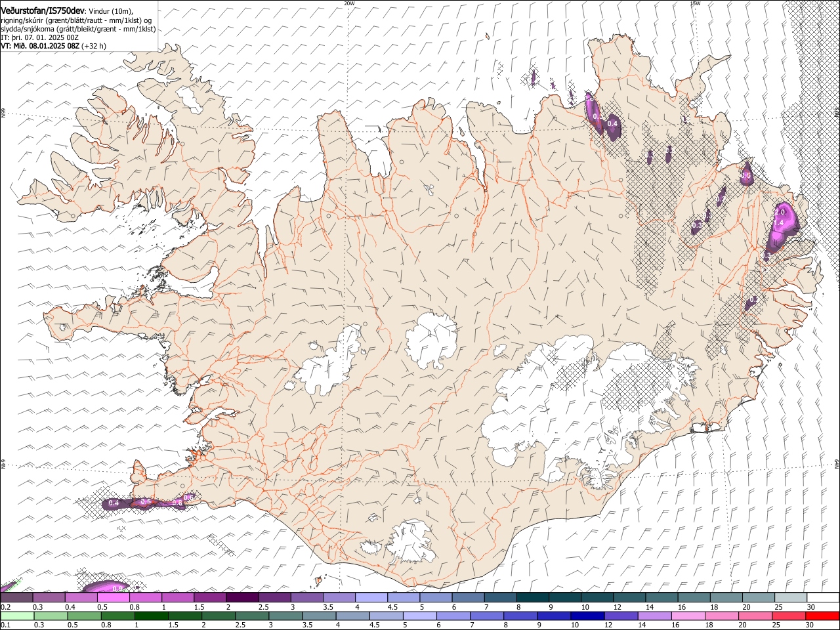Click the 0.4 value off the Reykjanes coast
The height and width of the screenshot is (630, 840).
click(x=114, y=503)
